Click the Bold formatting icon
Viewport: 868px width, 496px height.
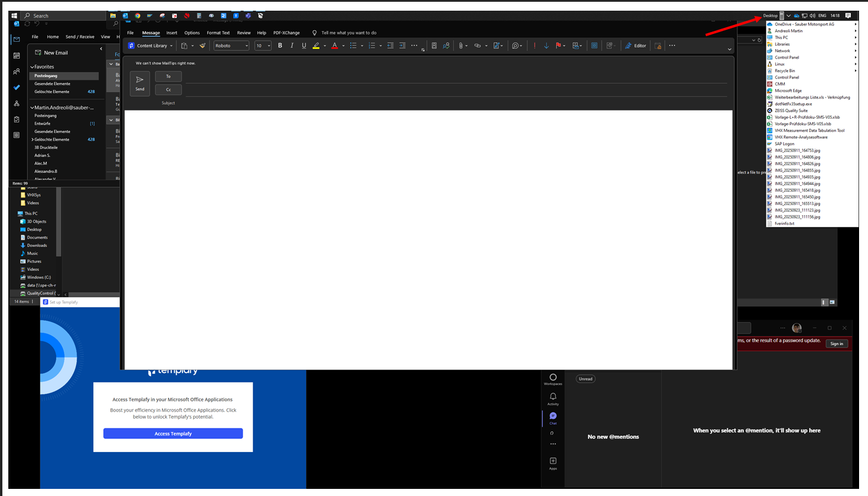point(280,46)
